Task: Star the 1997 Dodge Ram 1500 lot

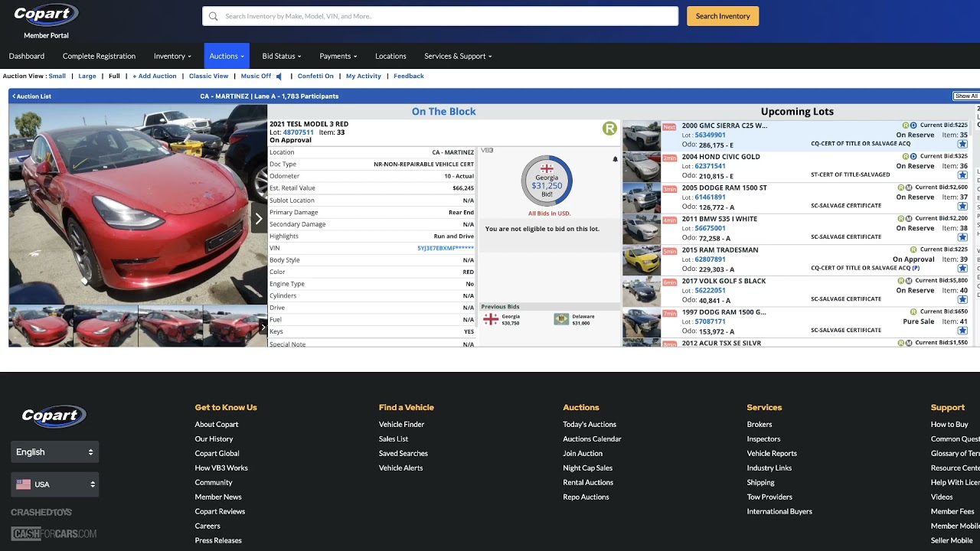Action: click(x=962, y=331)
